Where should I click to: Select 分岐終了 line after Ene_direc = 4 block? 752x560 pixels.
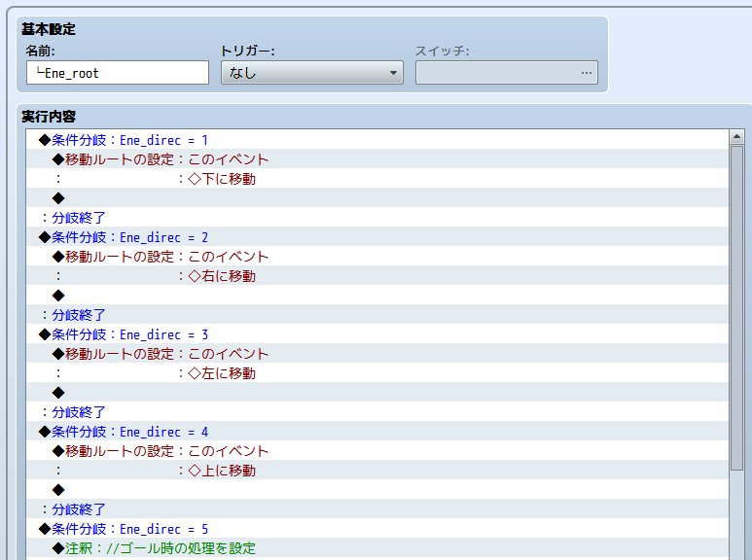click(377, 509)
